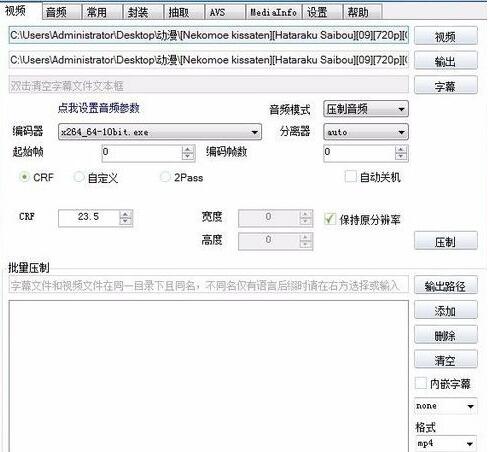Click the 输出 button
Image resolution: width=490 pixels, height=452 pixels.
[x=446, y=61]
